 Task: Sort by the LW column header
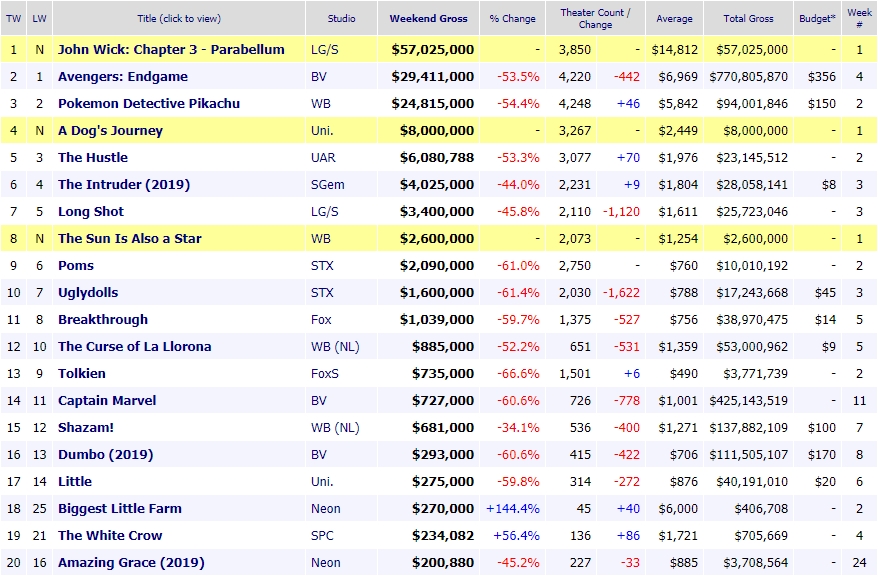coord(39,18)
